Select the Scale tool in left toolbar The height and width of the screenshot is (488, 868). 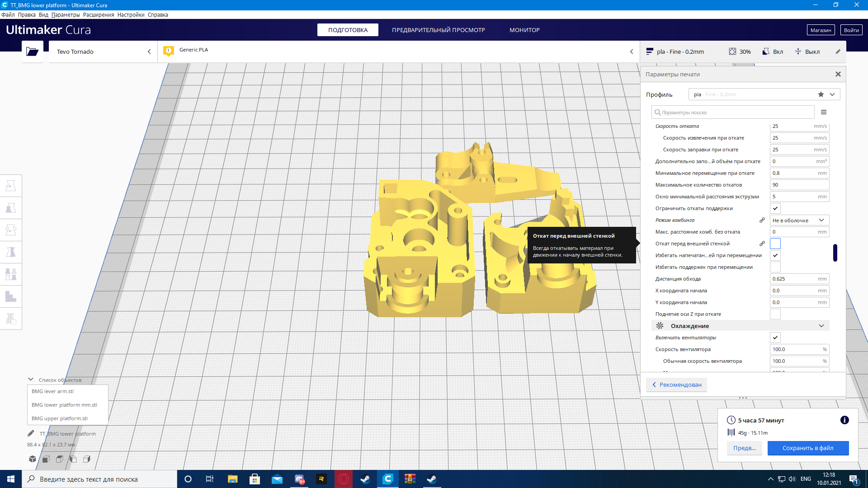pos(11,208)
